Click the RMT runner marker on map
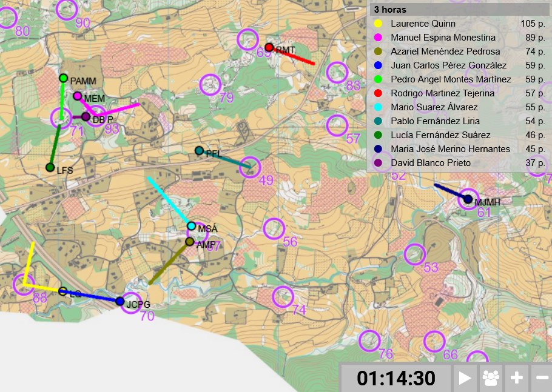Screen dimensions: 552x392 point(269,47)
